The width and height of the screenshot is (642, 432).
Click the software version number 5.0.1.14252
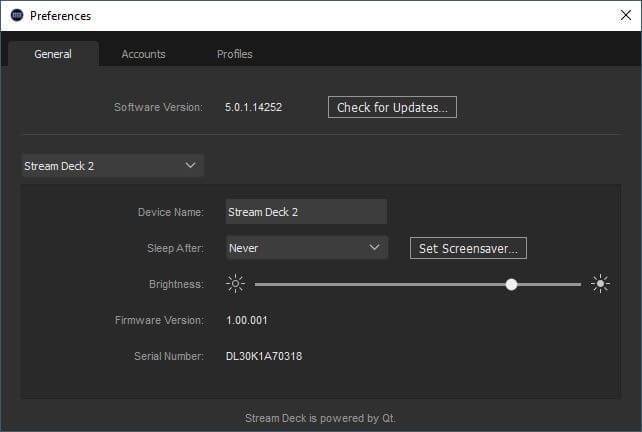coord(253,107)
